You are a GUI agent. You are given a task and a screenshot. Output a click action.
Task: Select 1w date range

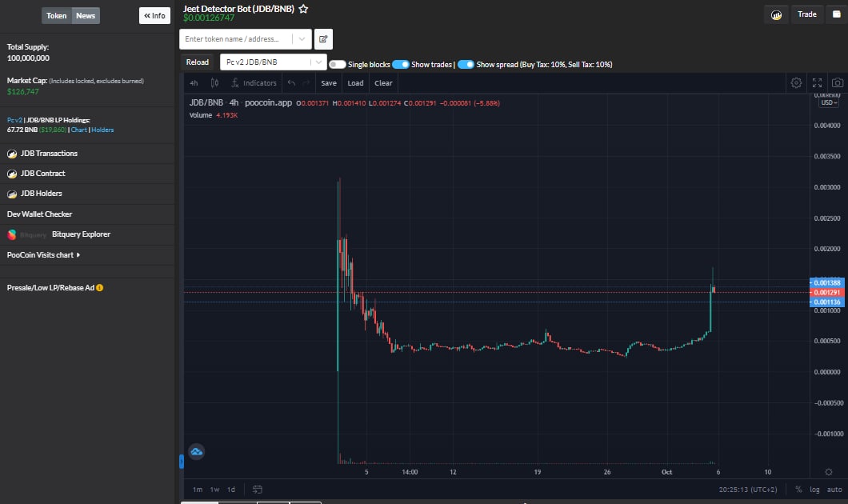214,490
